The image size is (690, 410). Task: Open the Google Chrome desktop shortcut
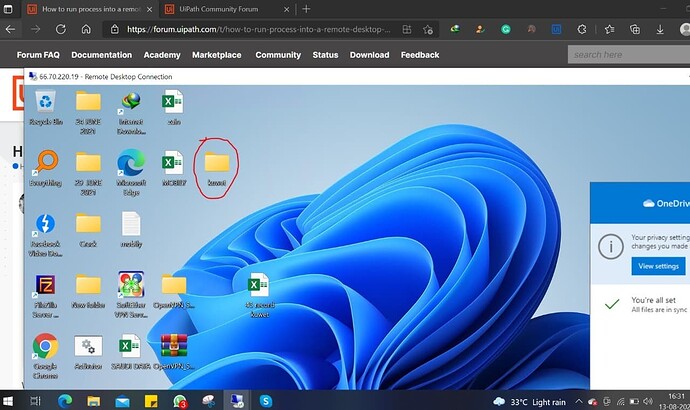coord(45,356)
